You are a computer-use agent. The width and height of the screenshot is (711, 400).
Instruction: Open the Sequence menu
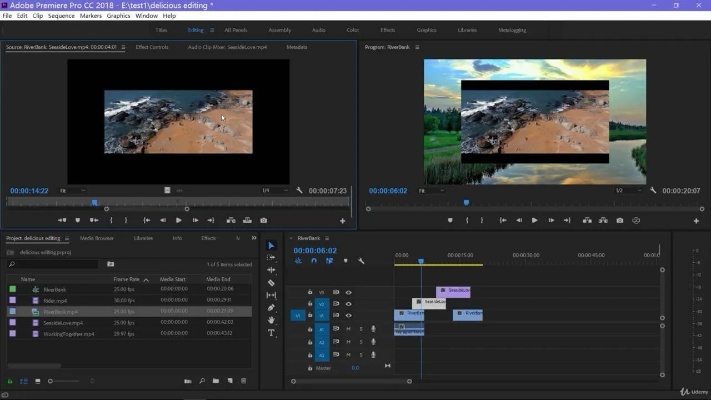61,16
